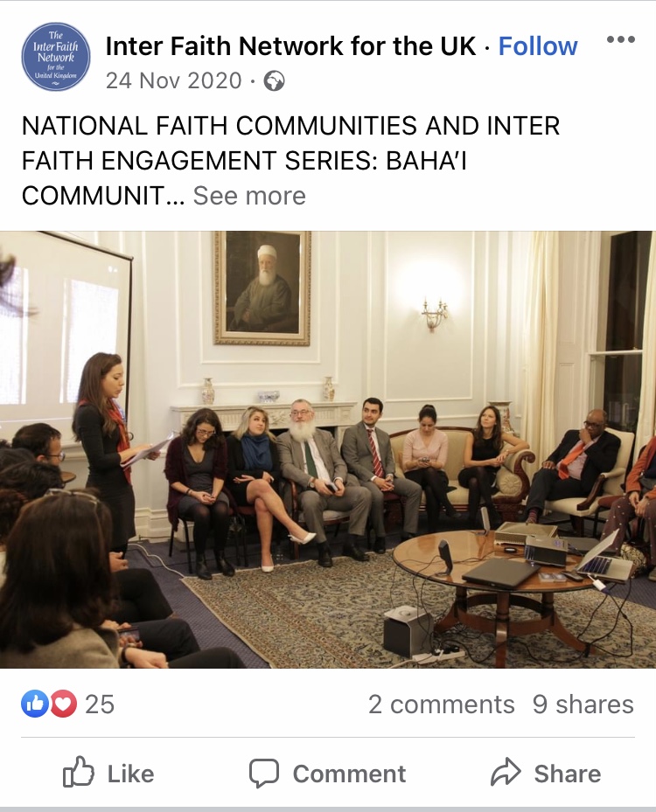Viewport: 656px width, 812px height.
Task: Tap the speech bubble comment icon
Action: click(x=264, y=774)
